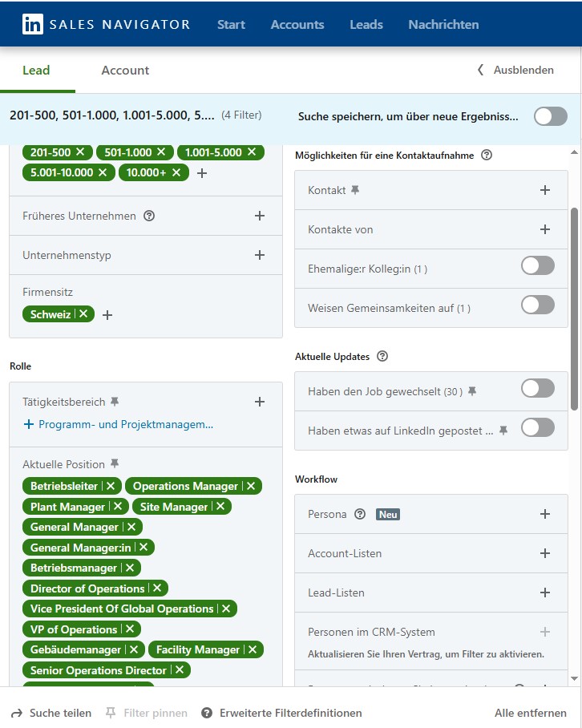Remove the Gebäudemanager position chip
The height and width of the screenshot is (728, 582).
click(x=134, y=649)
